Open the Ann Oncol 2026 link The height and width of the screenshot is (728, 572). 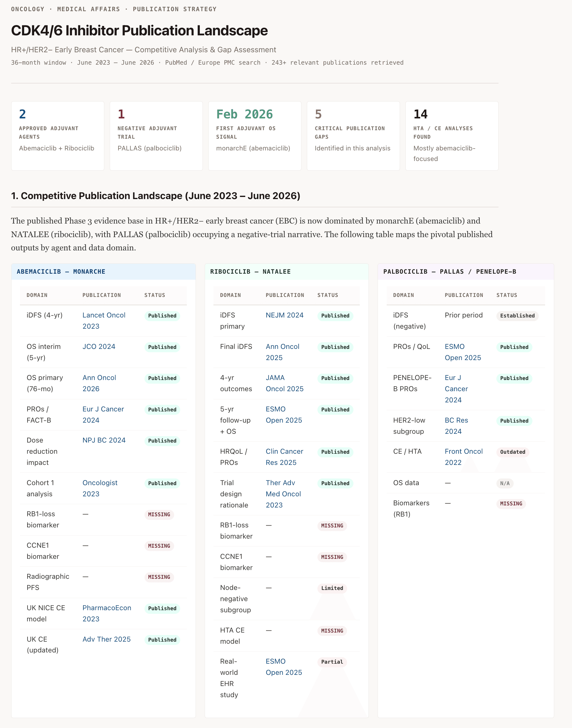99,383
